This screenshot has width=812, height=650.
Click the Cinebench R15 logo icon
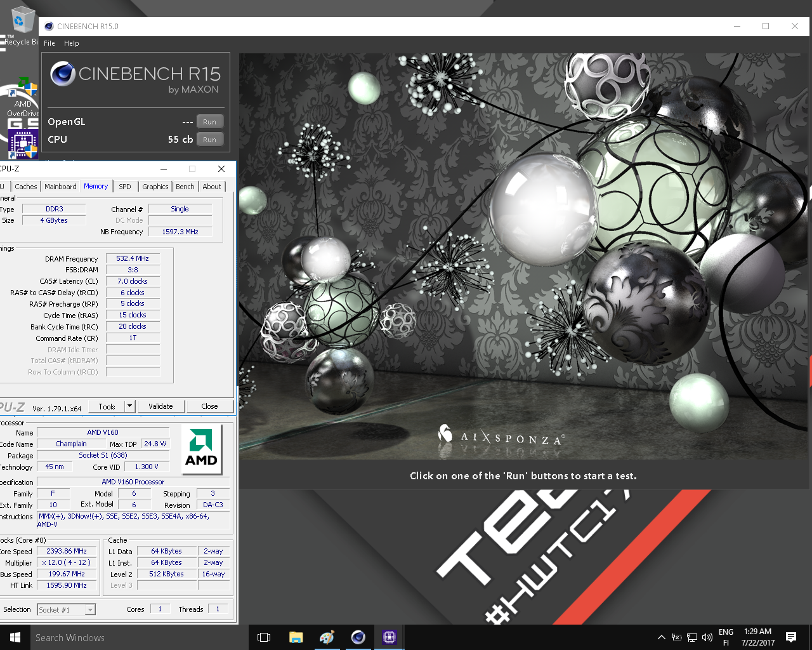tap(63, 74)
